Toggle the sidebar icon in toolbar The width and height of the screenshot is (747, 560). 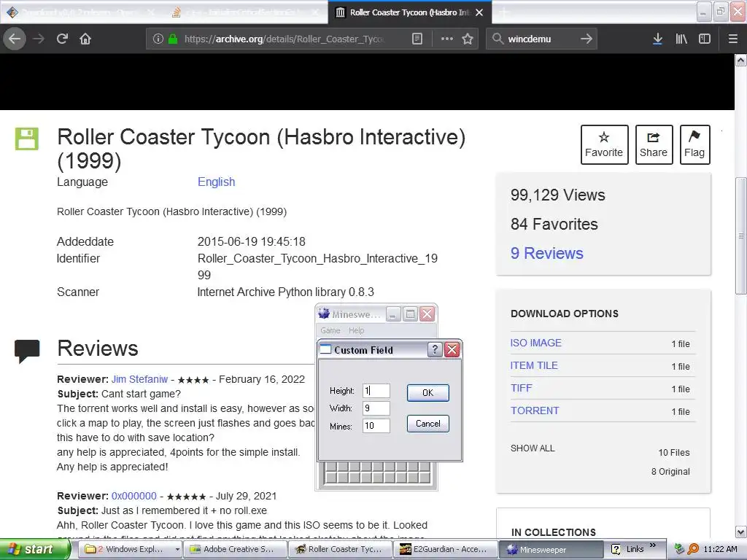click(705, 39)
